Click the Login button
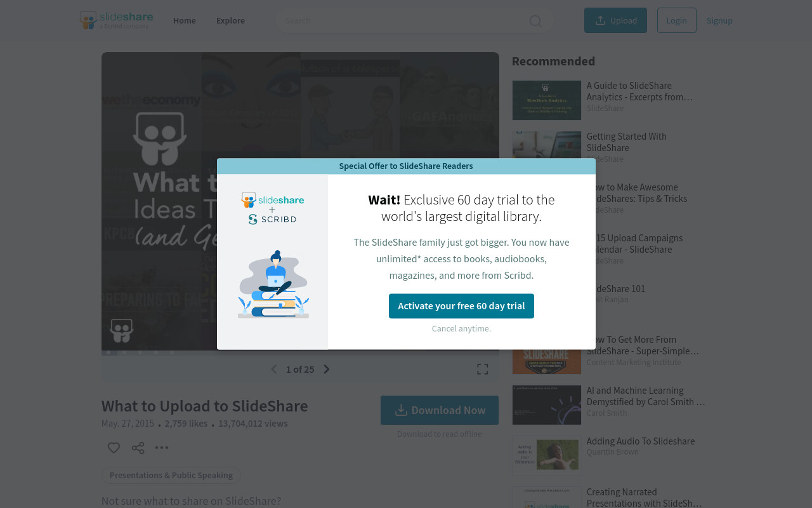Screen dimensions: 812x508 coord(676,20)
